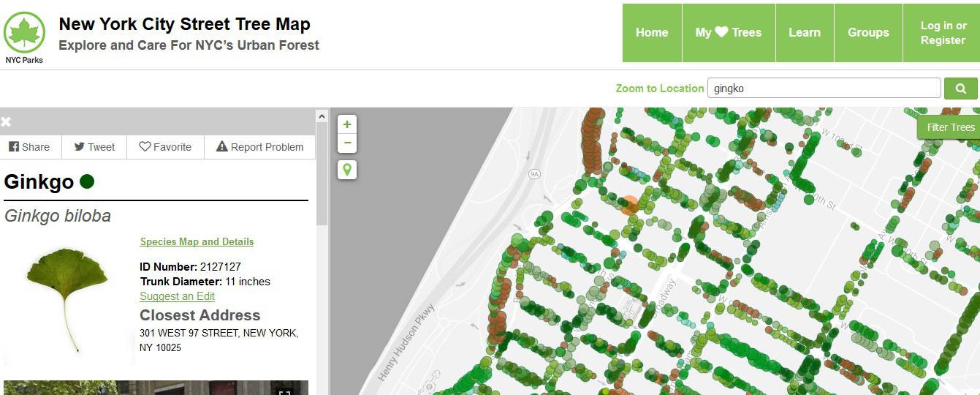The image size is (980, 395).
Task: Open the Groups page
Action: point(868,33)
